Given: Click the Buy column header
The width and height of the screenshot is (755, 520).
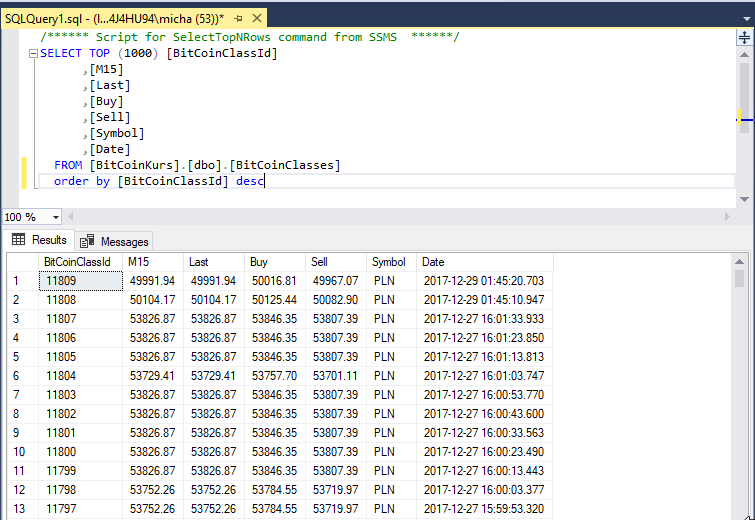Looking at the screenshot, I should point(275,262).
